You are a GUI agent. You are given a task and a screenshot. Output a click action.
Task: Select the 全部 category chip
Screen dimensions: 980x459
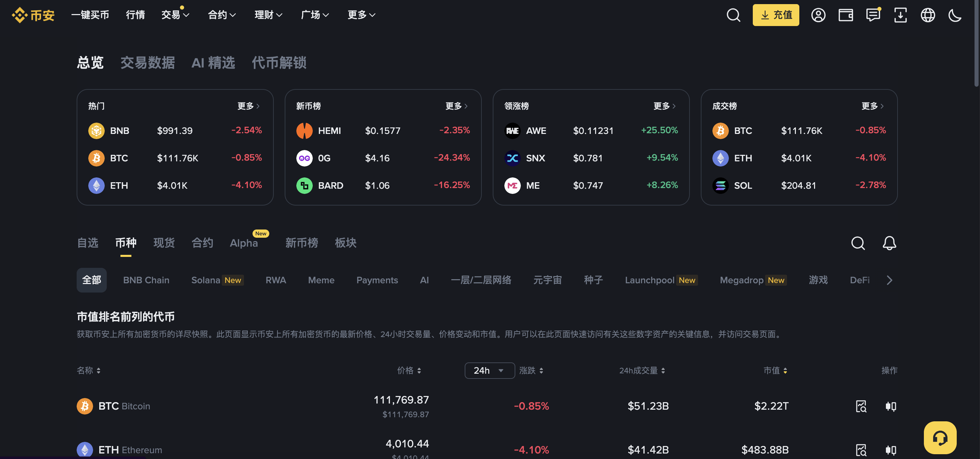[x=92, y=280]
